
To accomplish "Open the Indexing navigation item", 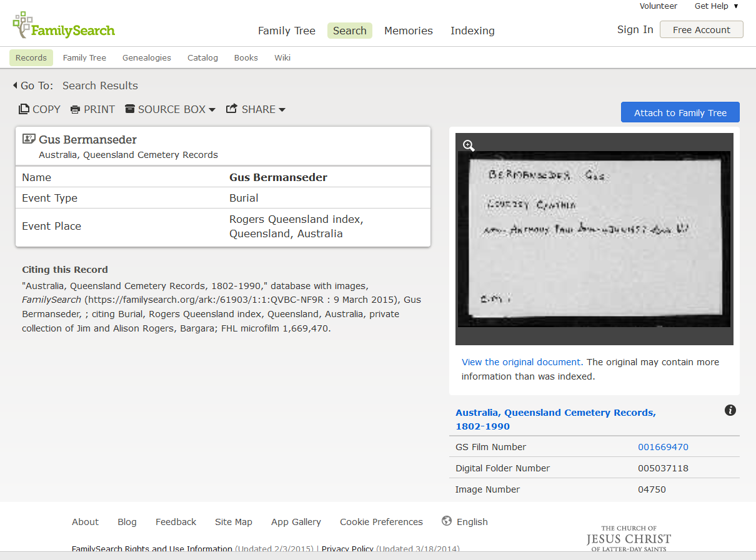I will pos(472,31).
